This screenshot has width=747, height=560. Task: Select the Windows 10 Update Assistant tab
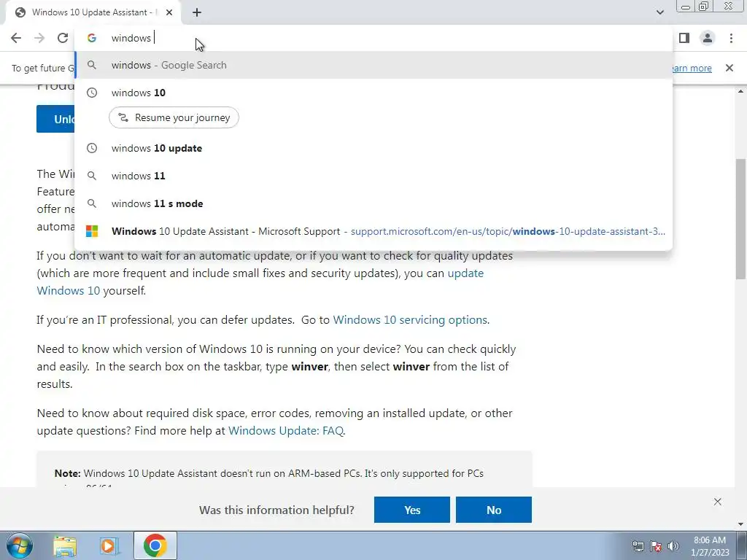pos(93,12)
